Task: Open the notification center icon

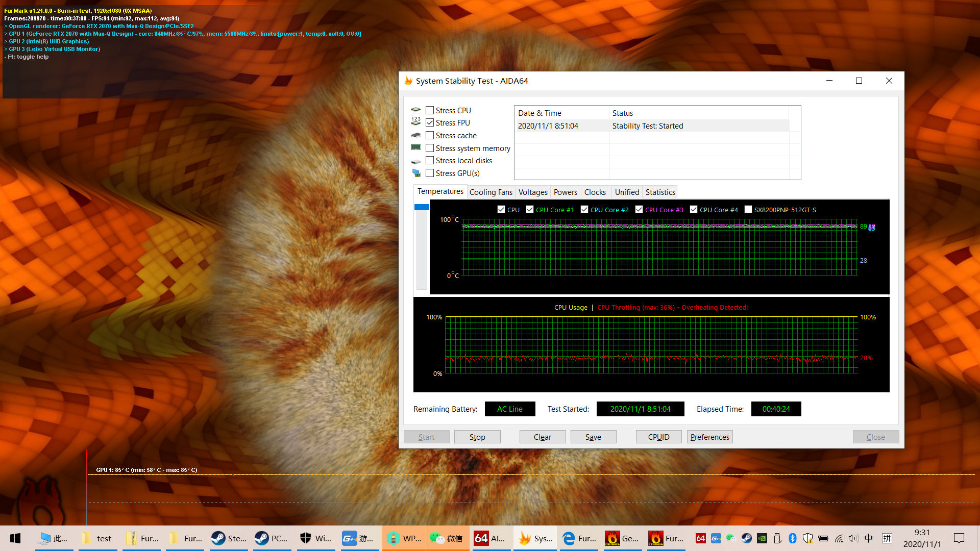Action: click(959, 538)
